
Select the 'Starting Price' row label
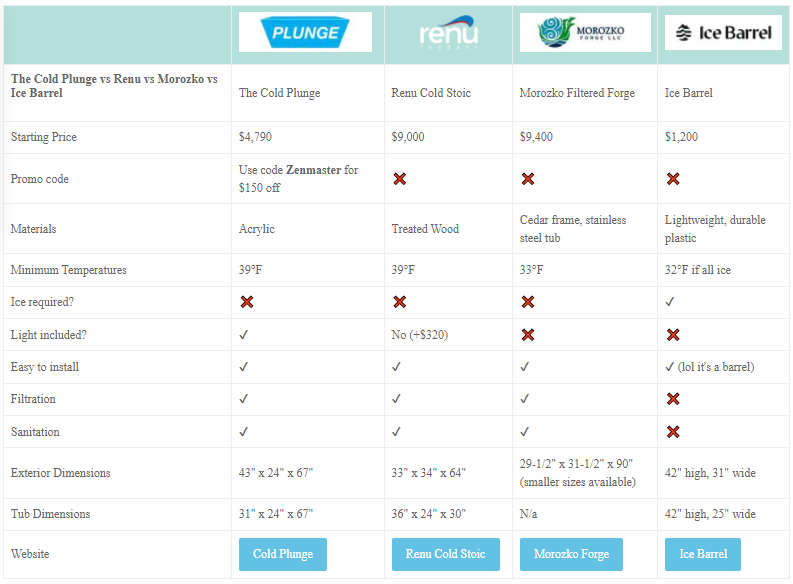click(x=43, y=137)
